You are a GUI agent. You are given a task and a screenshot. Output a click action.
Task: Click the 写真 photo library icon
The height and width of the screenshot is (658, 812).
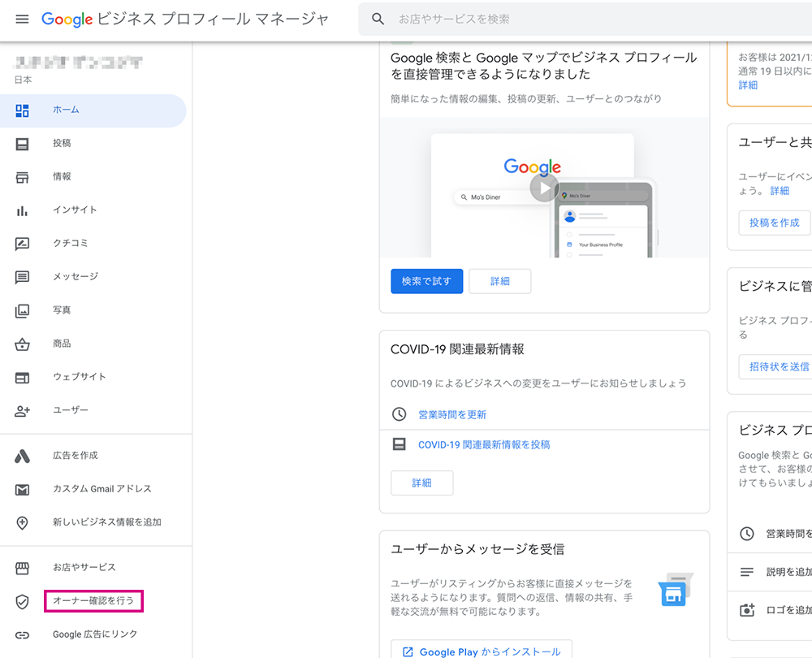click(x=22, y=310)
